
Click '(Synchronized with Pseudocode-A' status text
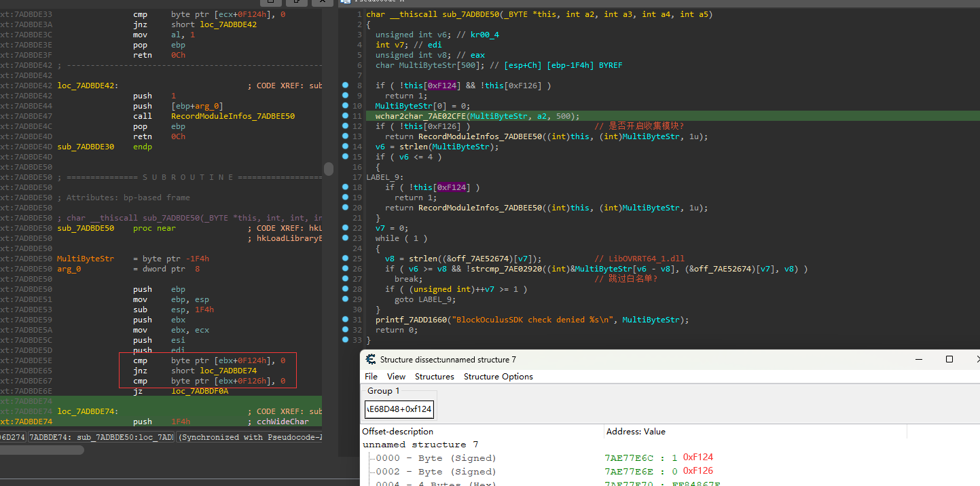[x=249, y=438]
